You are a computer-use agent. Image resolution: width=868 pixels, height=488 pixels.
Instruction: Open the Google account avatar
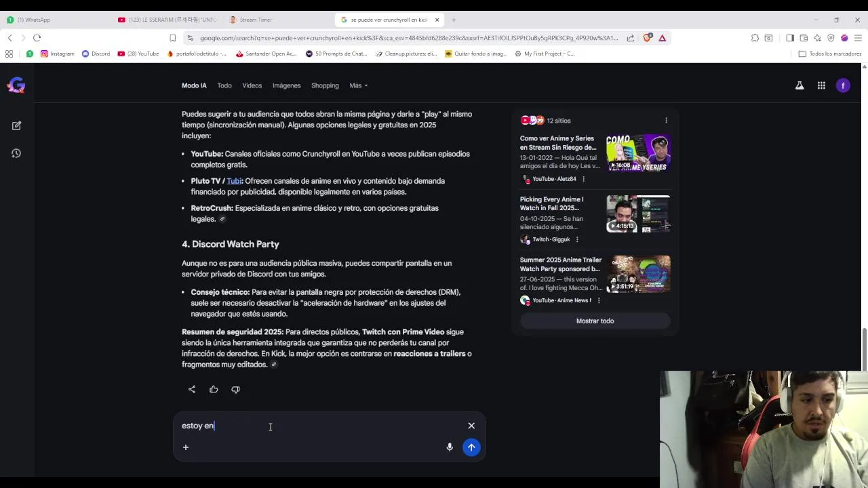pyautogui.click(x=843, y=85)
